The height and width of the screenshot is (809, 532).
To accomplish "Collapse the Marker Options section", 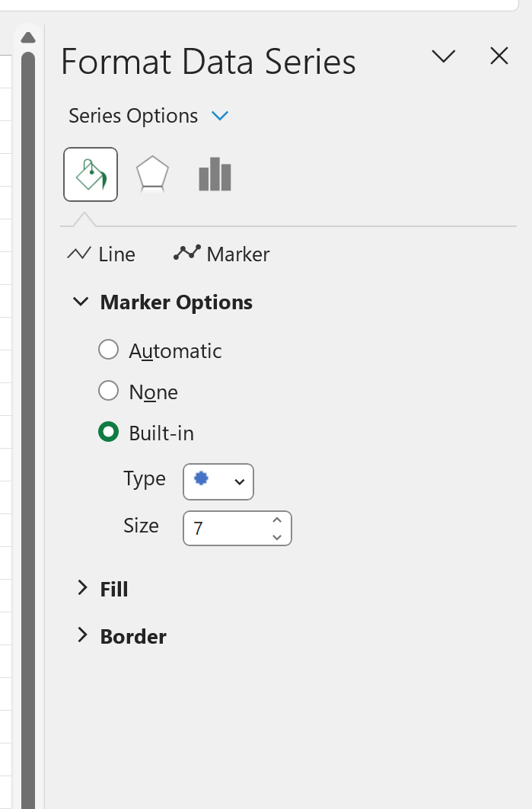I will (x=81, y=302).
